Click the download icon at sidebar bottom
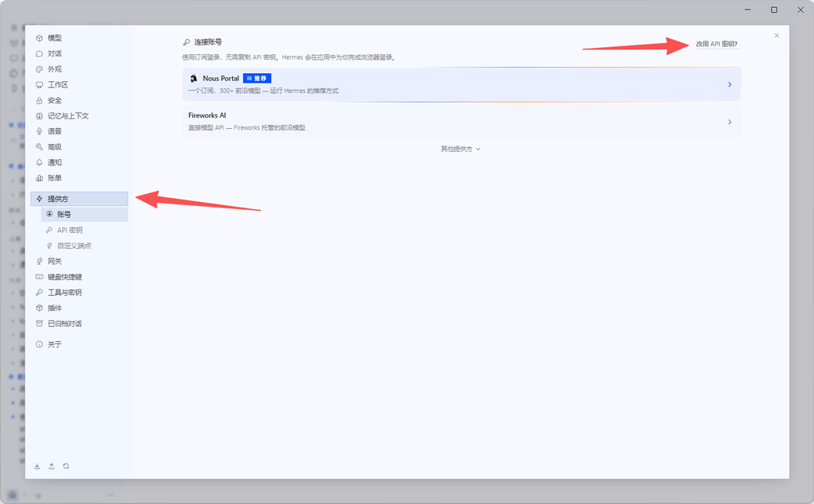The image size is (814, 504). pos(37,466)
